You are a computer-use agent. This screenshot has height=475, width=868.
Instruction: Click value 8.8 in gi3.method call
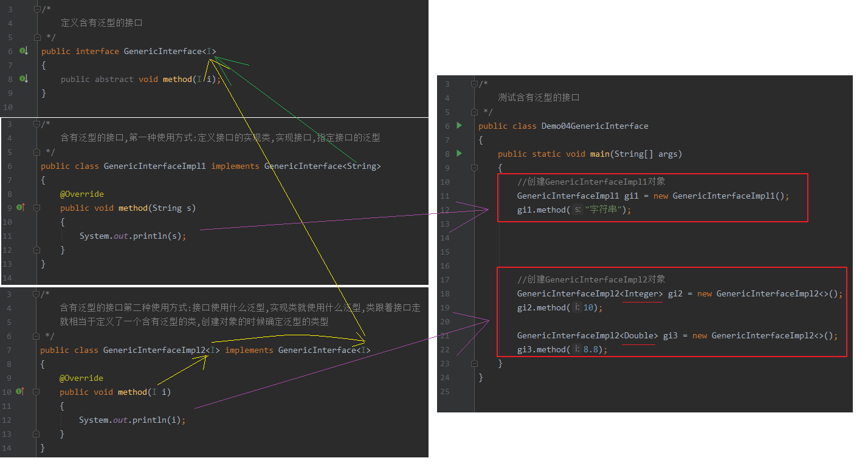[x=590, y=349]
